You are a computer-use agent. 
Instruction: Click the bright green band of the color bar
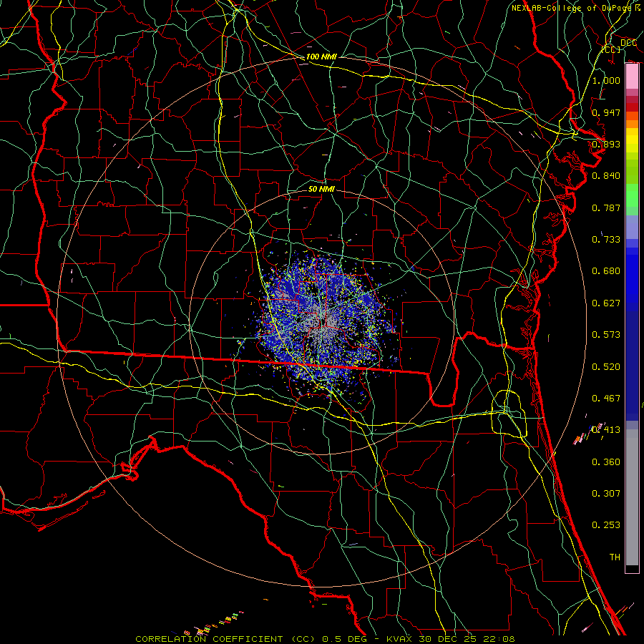632,195
